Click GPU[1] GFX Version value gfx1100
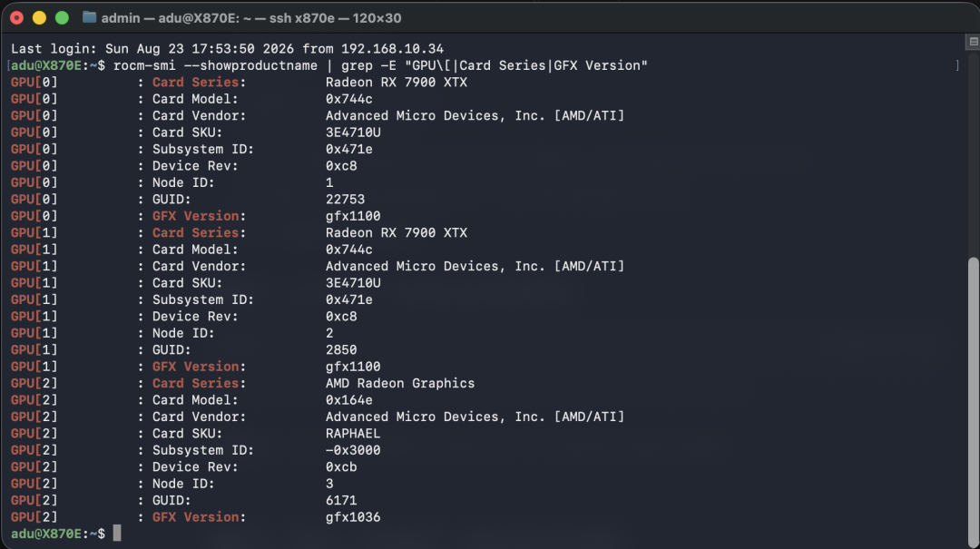980x549 pixels. click(x=353, y=367)
